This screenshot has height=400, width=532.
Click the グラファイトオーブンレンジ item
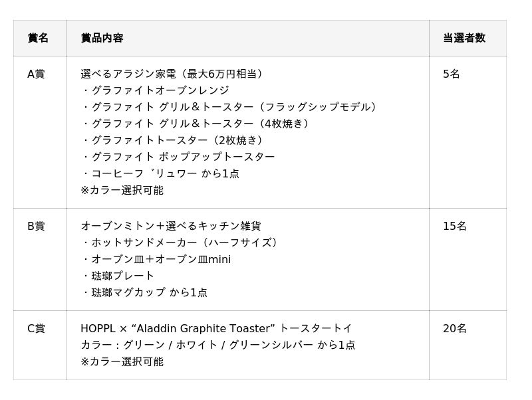pyautogui.click(x=156, y=90)
